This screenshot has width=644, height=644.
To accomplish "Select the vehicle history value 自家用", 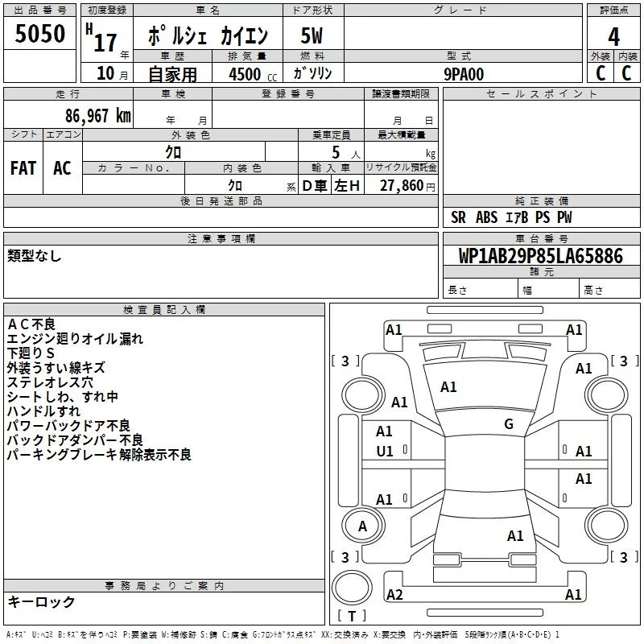I will (x=172, y=74).
